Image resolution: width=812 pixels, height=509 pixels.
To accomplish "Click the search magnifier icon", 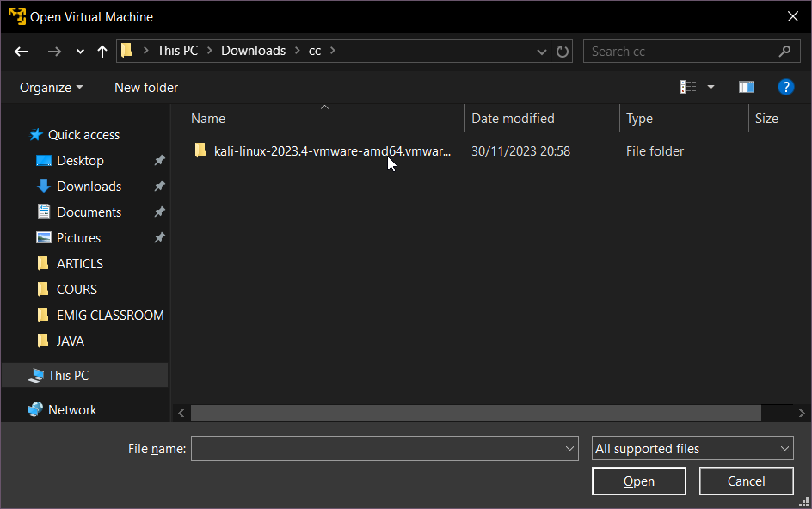I will point(785,52).
